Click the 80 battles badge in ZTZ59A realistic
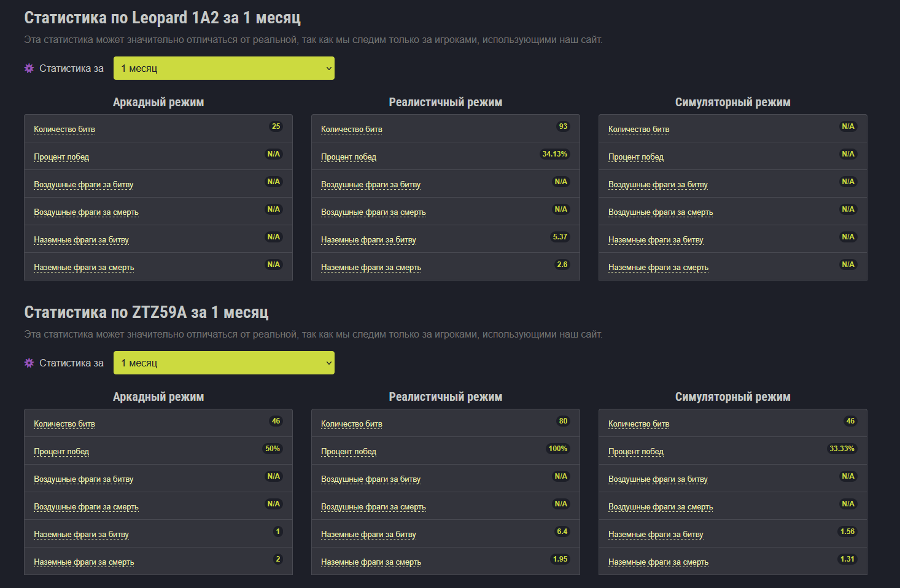900x588 pixels. tap(564, 421)
